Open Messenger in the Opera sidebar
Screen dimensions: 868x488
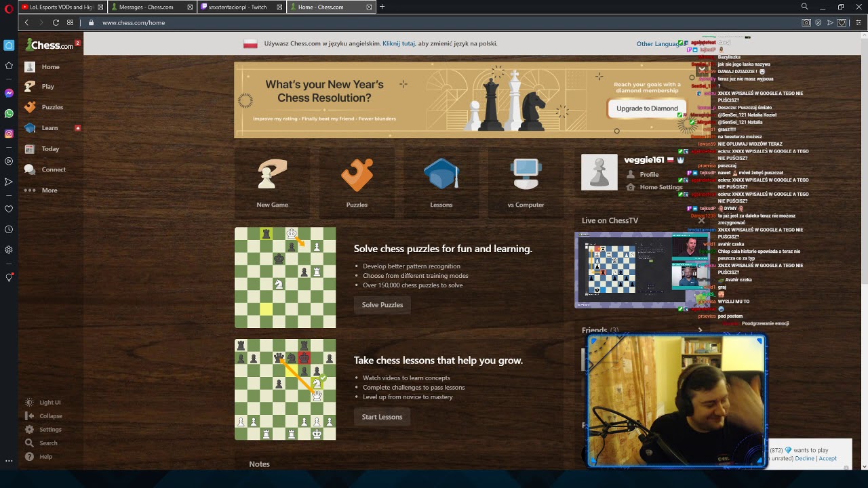pos(9,93)
